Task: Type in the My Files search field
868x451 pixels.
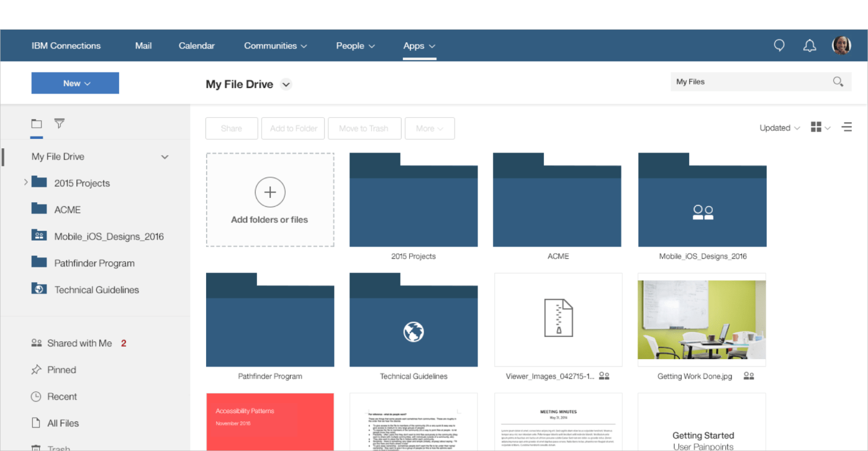Action: tap(748, 82)
